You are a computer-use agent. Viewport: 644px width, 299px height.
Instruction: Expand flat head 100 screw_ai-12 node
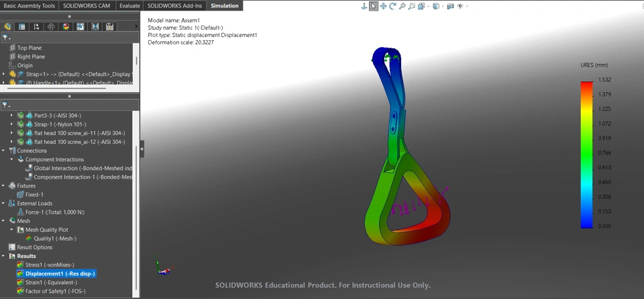tap(12, 142)
